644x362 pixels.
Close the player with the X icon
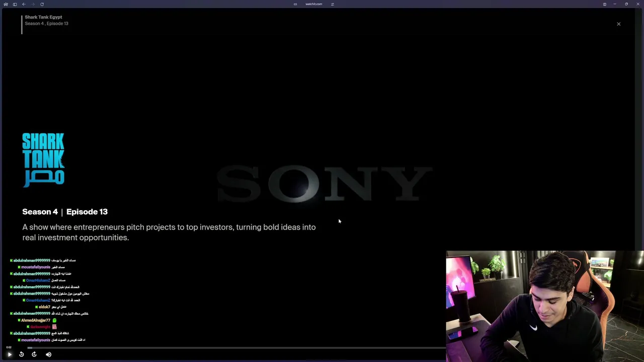[x=619, y=24]
